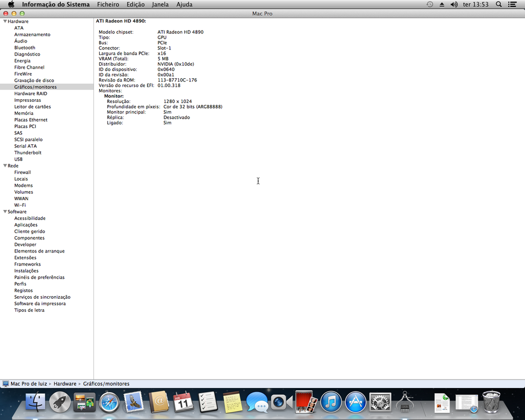Image resolution: width=525 pixels, height=420 pixels.
Task: Click Hardware in the bottom path bar
Action: (x=65, y=384)
